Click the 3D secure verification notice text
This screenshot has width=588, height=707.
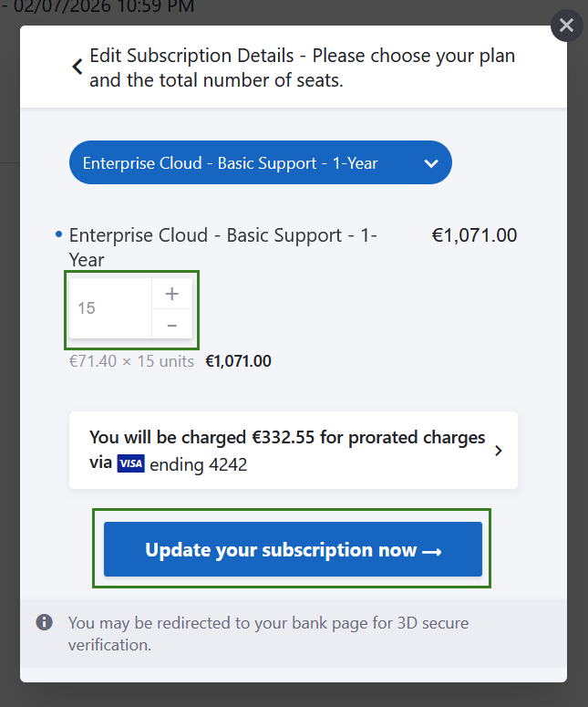[268, 634]
